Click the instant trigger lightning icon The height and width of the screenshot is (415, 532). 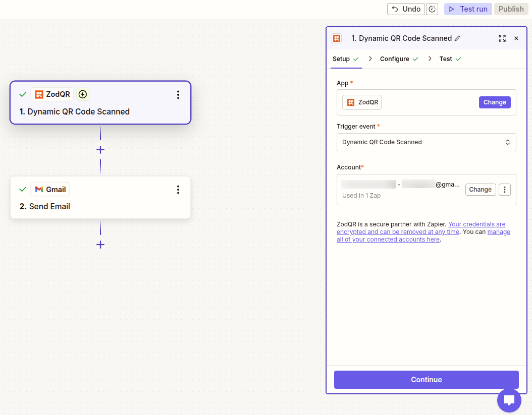82,94
